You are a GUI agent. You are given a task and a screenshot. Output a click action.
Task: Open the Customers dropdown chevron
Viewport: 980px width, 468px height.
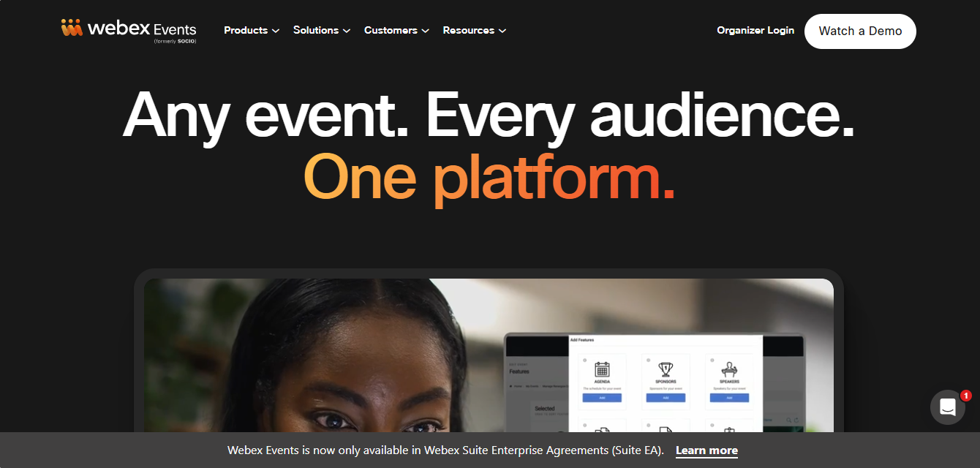click(427, 31)
